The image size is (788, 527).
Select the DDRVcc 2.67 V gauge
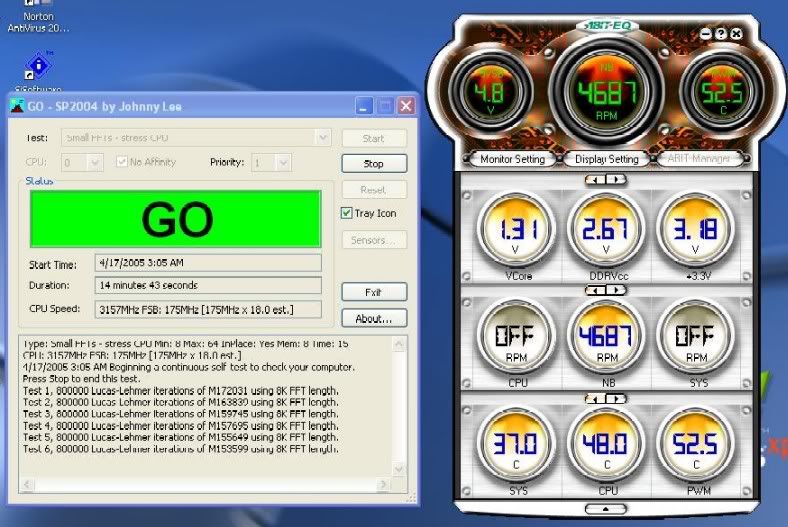coord(606,230)
